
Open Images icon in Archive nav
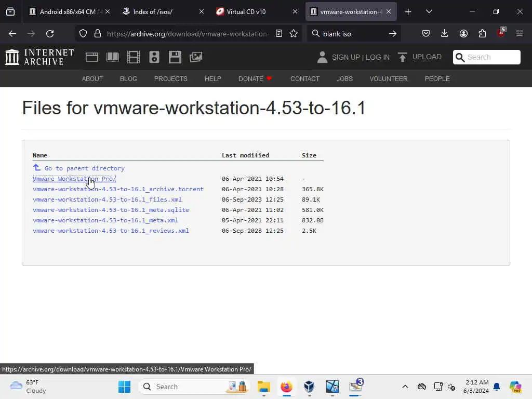point(196,57)
